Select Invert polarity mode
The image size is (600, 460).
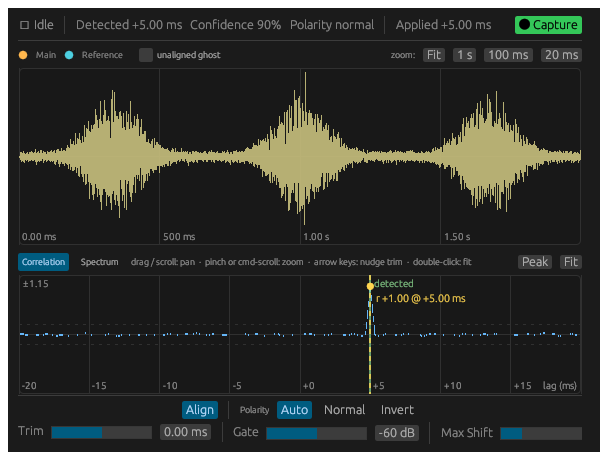(397, 410)
